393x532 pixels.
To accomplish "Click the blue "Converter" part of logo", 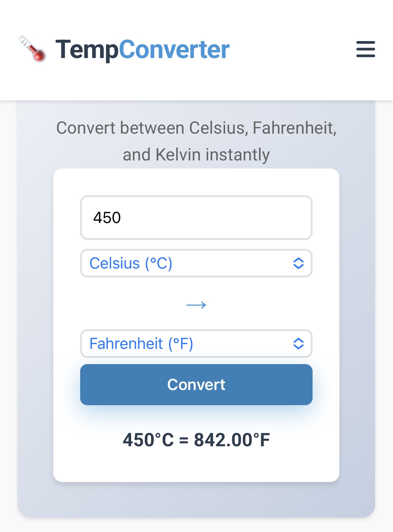I will tap(174, 49).
